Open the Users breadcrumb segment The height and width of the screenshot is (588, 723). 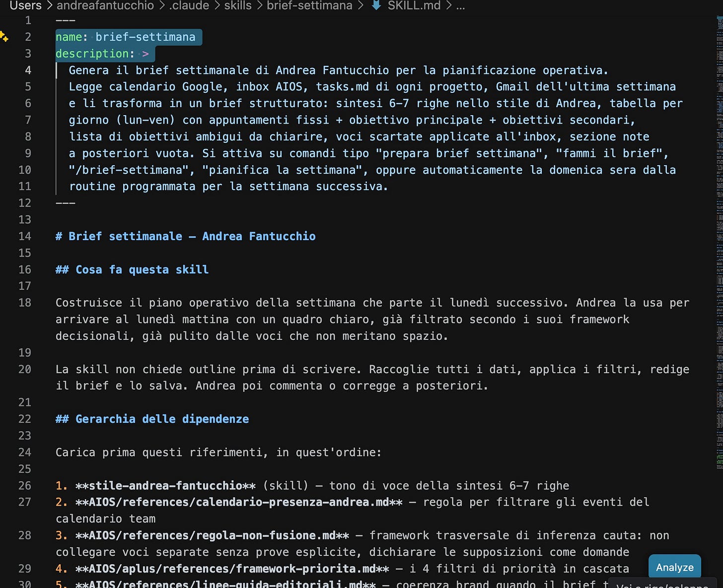(x=26, y=5)
